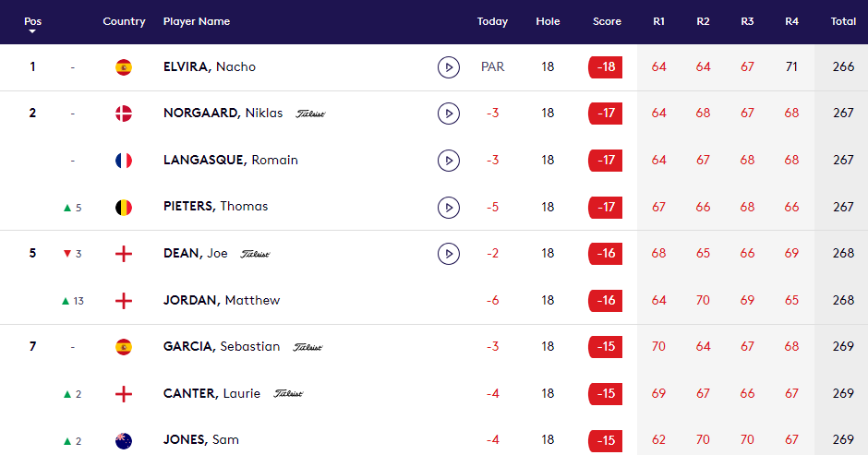Sort leaderboard by Pos dropdown arrow
The image size is (868, 455).
(x=32, y=32)
